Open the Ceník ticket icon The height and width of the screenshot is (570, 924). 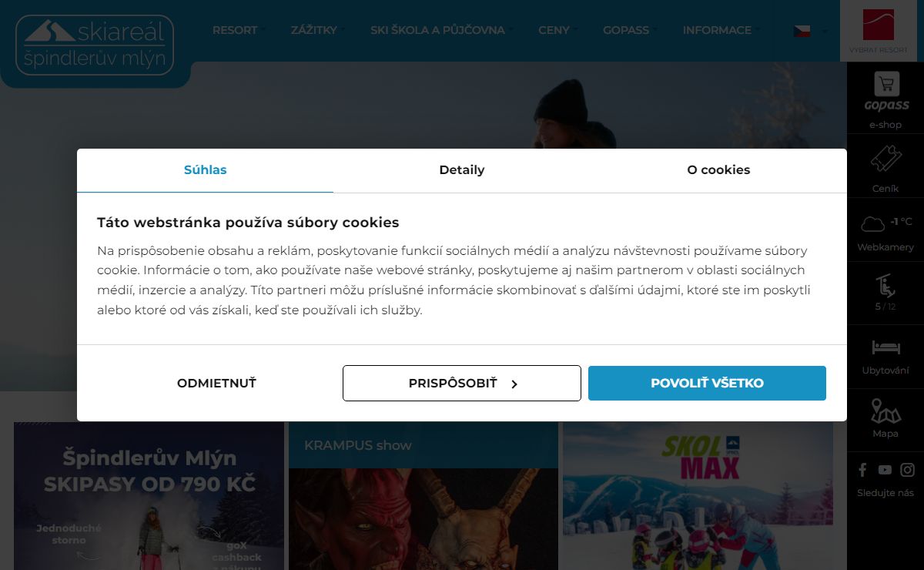[x=885, y=160]
